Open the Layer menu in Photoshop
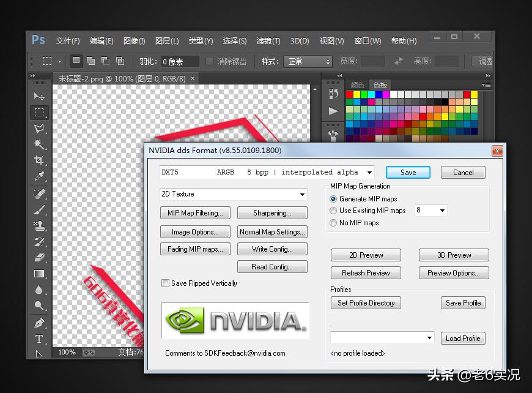532x393 pixels. [x=167, y=41]
